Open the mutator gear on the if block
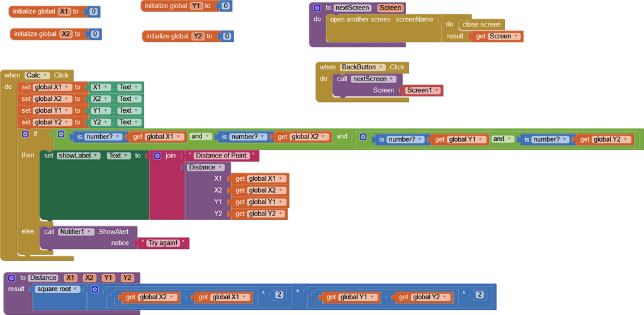The image size is (644, 315). 25,134
